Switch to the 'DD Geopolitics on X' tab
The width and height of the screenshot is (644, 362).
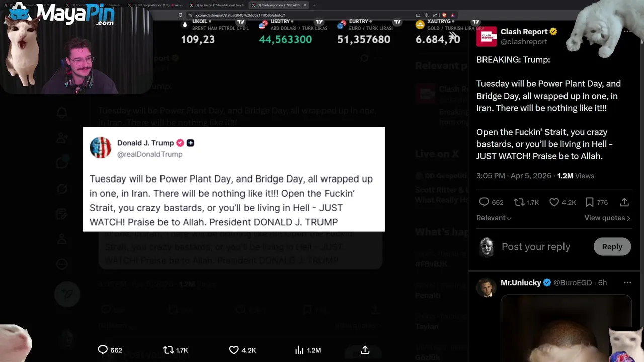coord(156,5)
